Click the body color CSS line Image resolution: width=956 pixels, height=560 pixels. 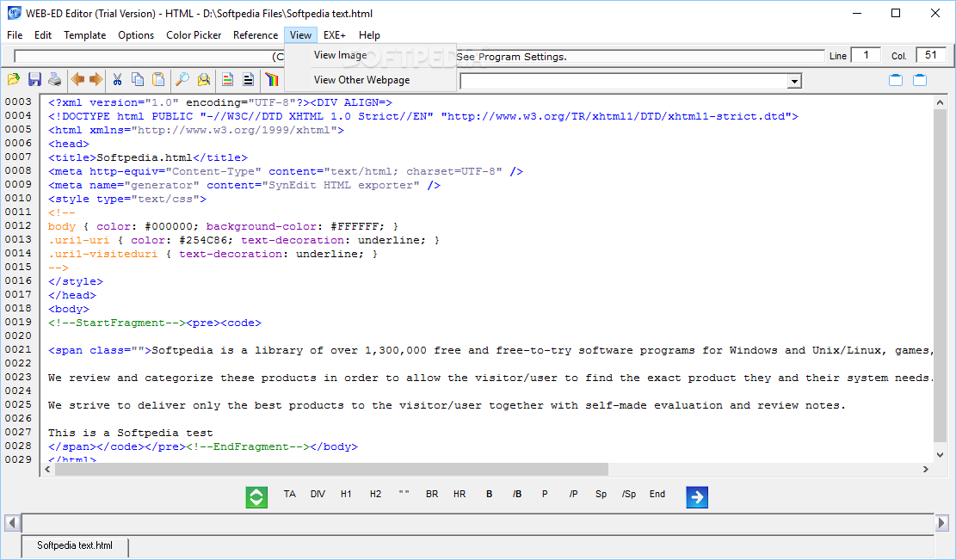[223, 227]
